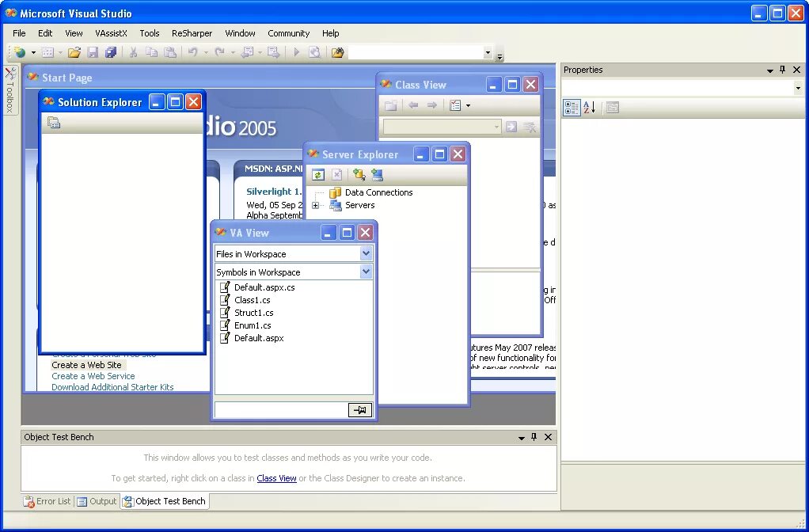The image size is (809, 532).
Task: Click the Copy icon in the main toolbar
Action: click(x=152, y=52)
